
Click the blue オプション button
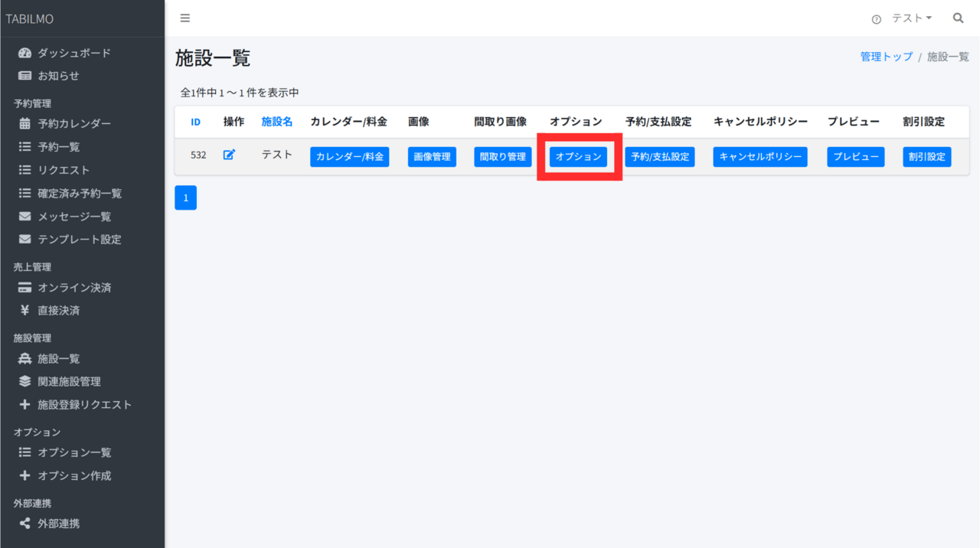coord(578,157)
